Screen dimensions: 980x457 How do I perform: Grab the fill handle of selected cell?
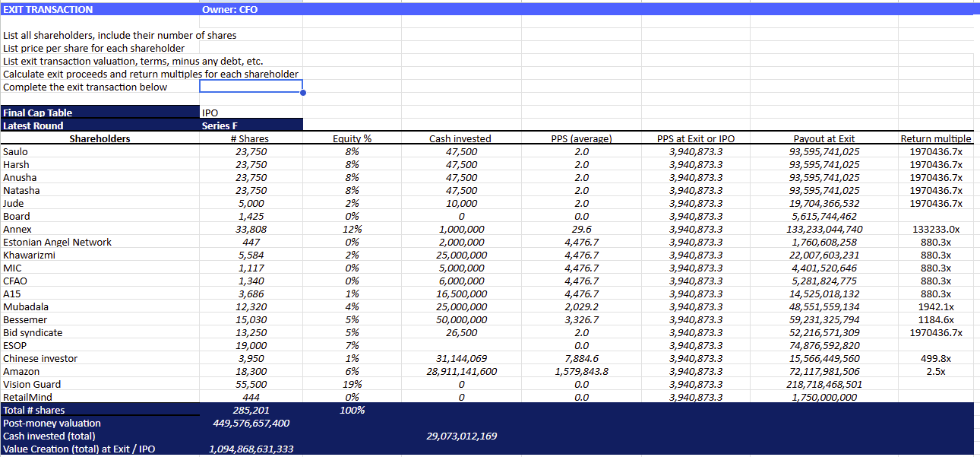coord(302,93)
